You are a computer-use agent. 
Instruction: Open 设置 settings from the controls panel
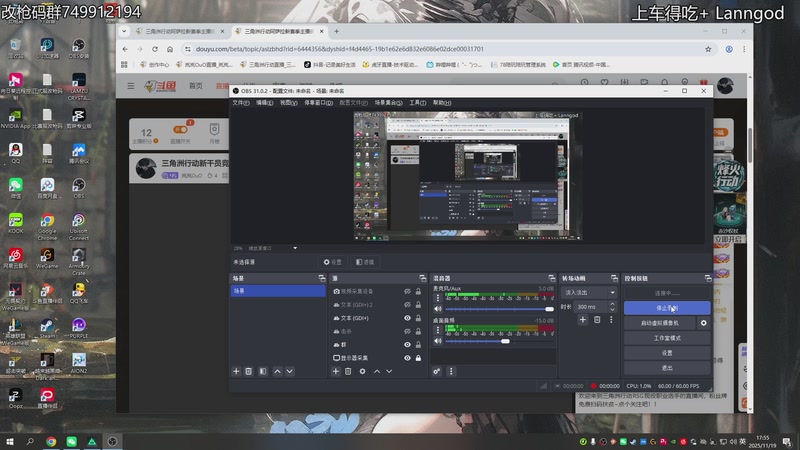click(x=667, y=353)
